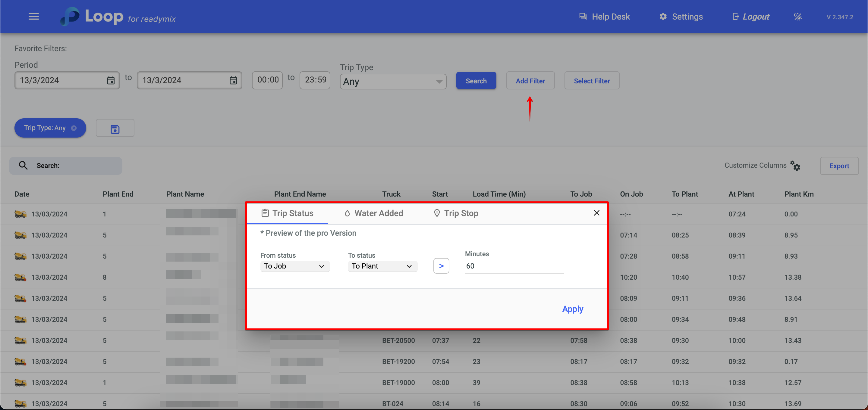Viewport: 868px width, 410px height.
Task: Click the Export button
Action: (x=839, y=166)
